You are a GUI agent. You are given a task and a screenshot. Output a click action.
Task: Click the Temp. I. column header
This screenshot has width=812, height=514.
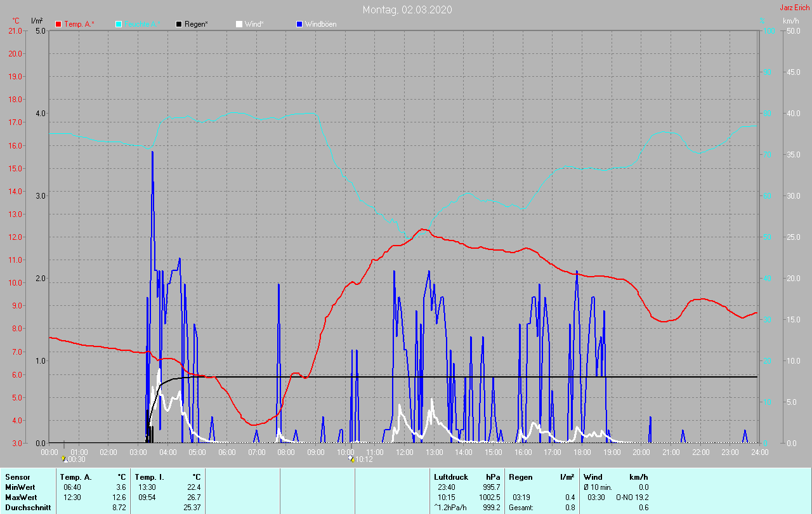coord(149,477)
